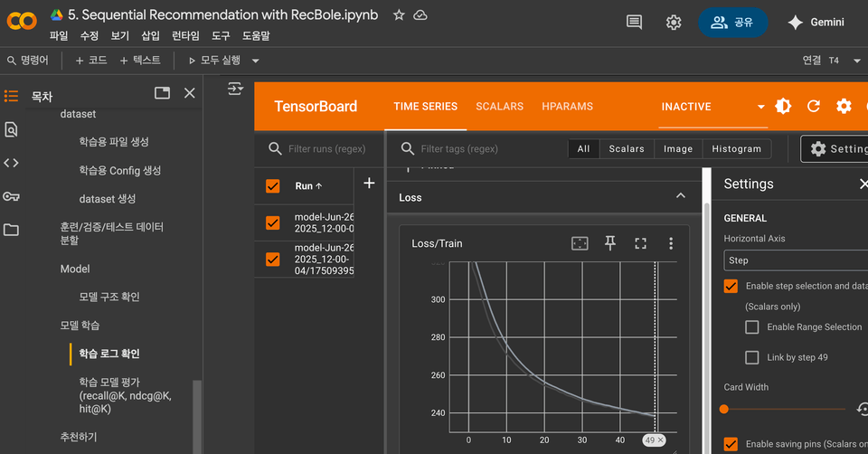The height and width of the screenshot is (454, 868).
Task: Switch to HPARAMS tab
Action: (x=568, y=107)
